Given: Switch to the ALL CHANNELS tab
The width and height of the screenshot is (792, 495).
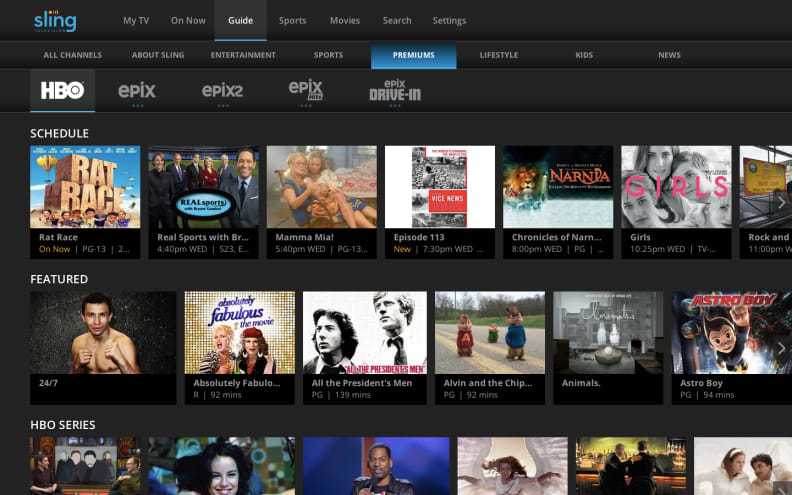Looking at the screenshot, I should click(73, 55).
